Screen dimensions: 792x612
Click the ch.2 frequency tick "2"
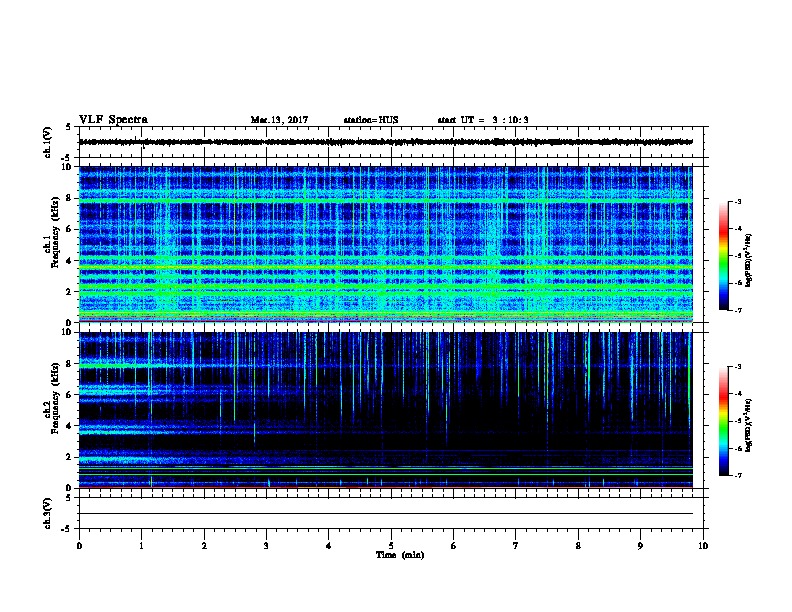click(x=70, y=457)
